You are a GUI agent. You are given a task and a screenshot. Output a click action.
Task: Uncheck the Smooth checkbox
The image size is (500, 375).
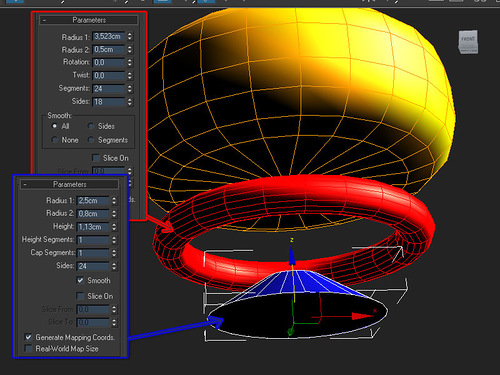click(x=80, y=280)
